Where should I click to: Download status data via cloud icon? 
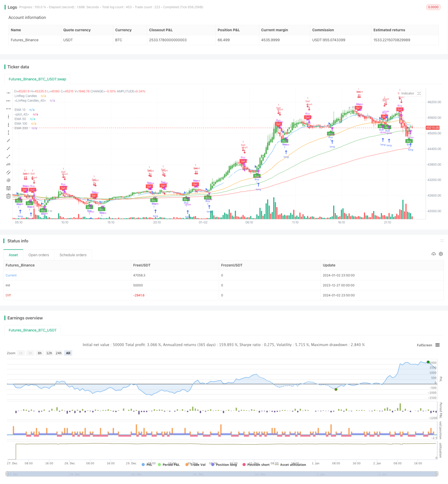point(434,254)
